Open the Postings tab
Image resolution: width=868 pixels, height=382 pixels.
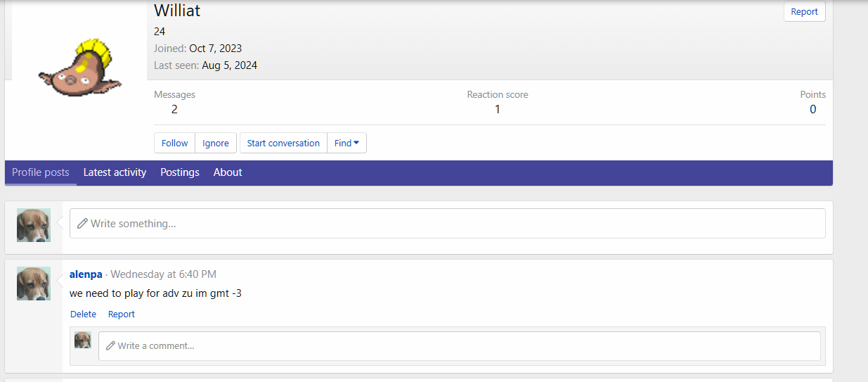pyautogui.click(x=180, y=172)
